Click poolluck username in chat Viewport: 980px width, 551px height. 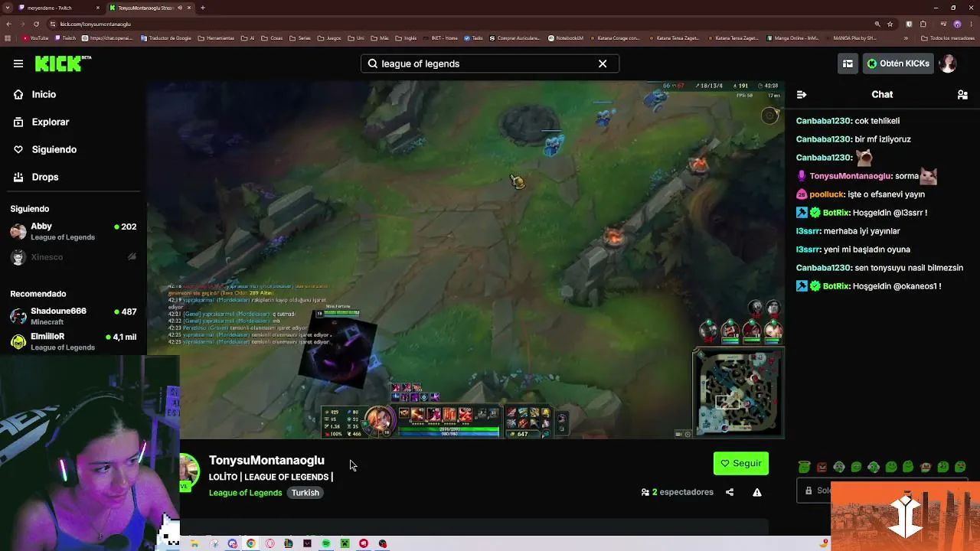827,194
